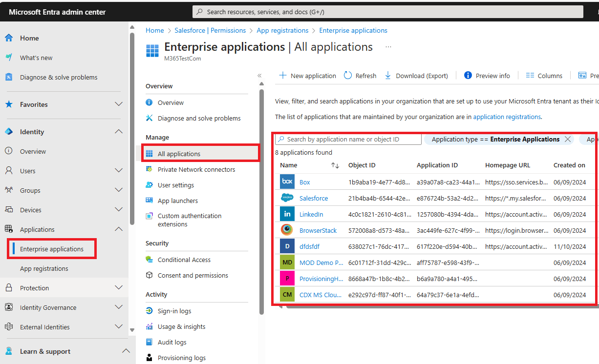Open Conditional Access menu item
Viewport: 599px width, 364px height.
(x=184, y=260)
